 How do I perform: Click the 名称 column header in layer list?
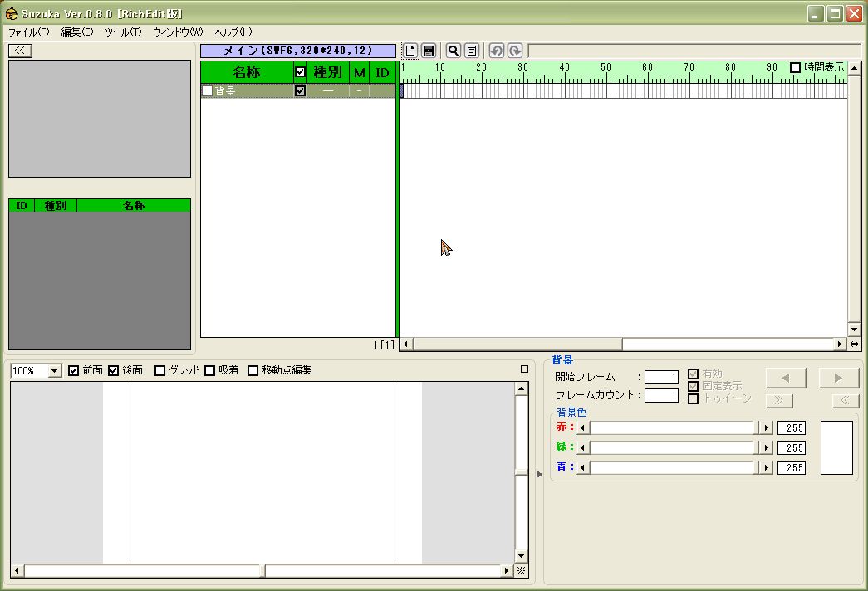coord(247,72)
